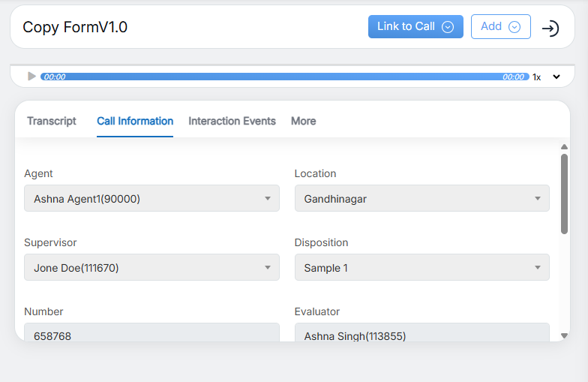Click the Evaluator field showing Ashna Singh
Viewport: 588px width, 382px height.
pyautogui.click(x=421, y=333)
